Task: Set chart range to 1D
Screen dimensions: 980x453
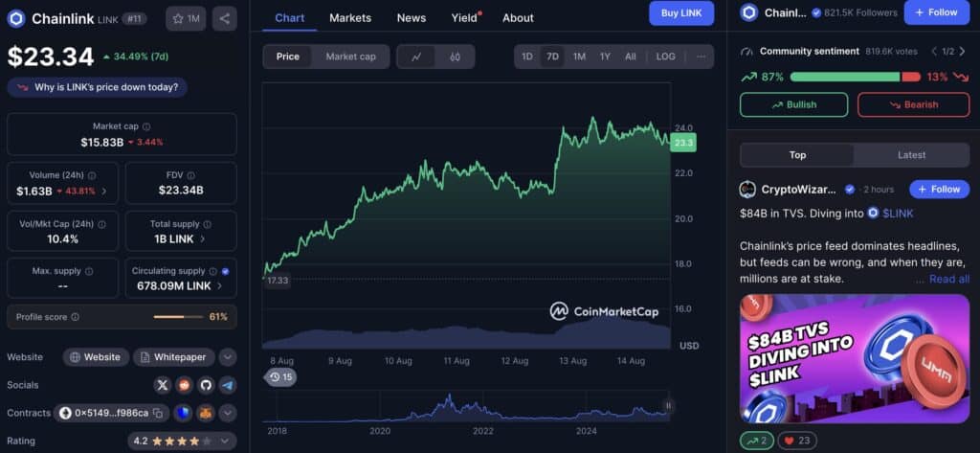Action: tap(527, 57)
